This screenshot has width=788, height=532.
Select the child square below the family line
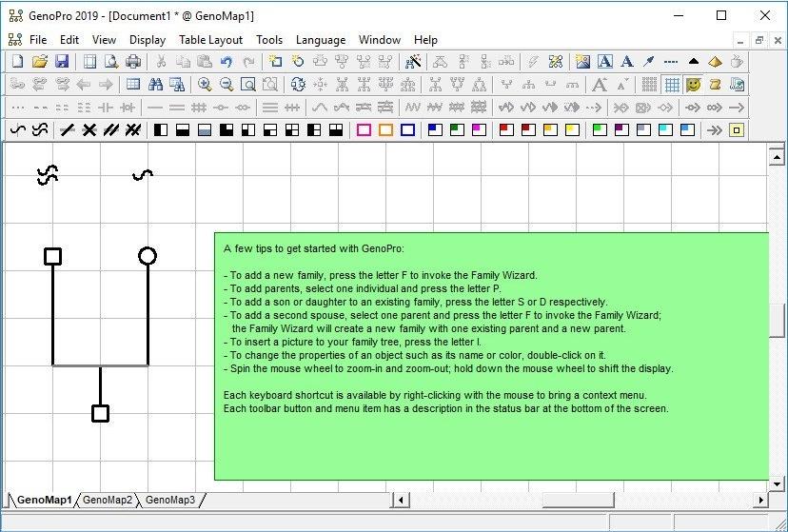[101, 413]
